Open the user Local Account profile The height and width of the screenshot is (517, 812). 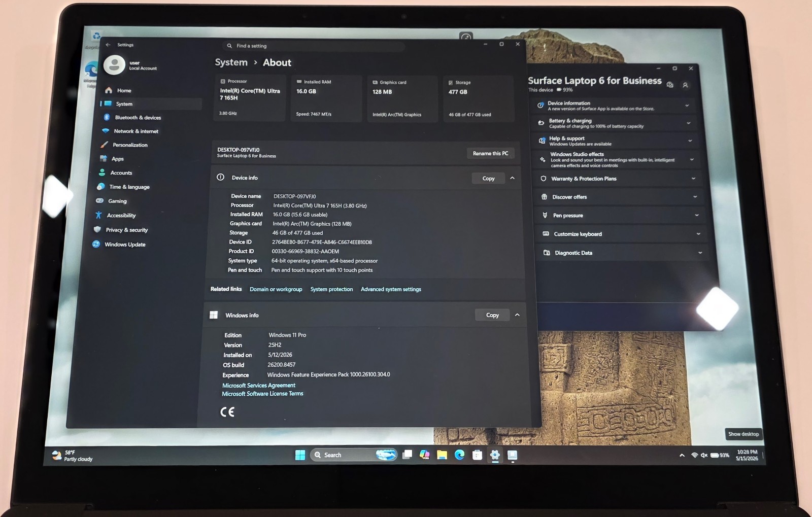[131, 65]
